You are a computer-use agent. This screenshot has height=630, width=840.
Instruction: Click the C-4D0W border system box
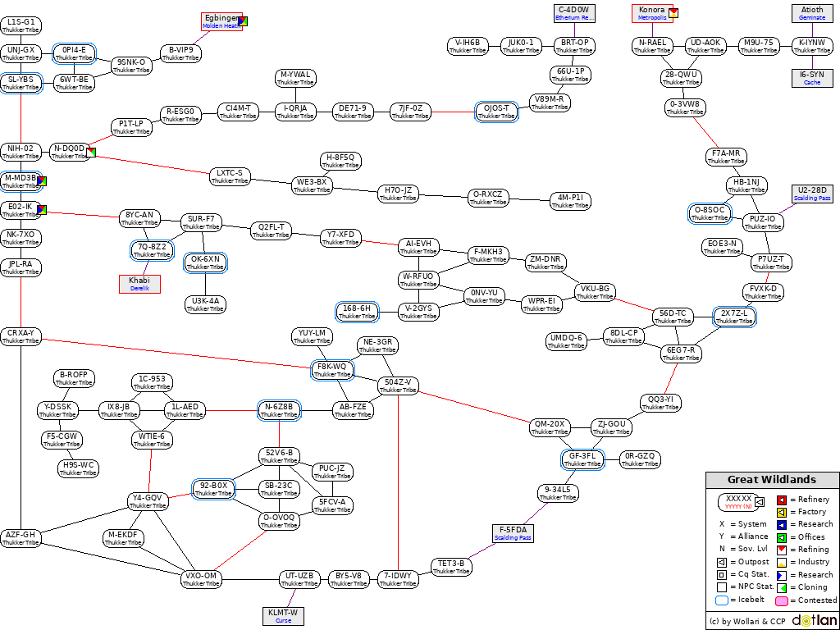573,13
